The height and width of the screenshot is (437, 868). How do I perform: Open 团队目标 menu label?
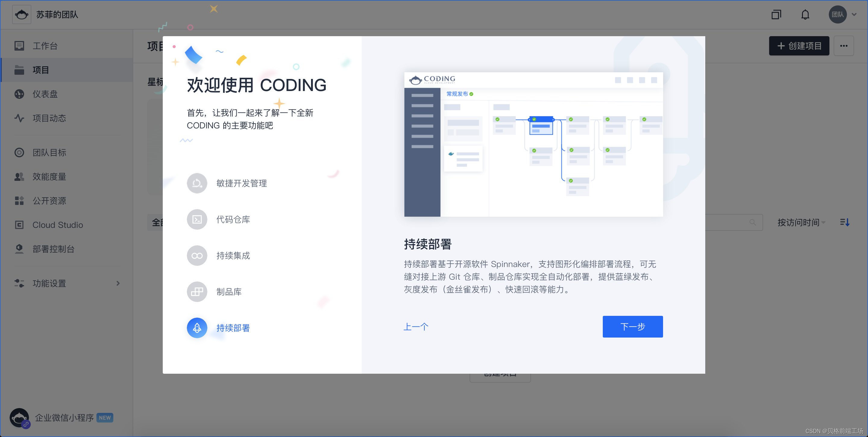[49, 152]
